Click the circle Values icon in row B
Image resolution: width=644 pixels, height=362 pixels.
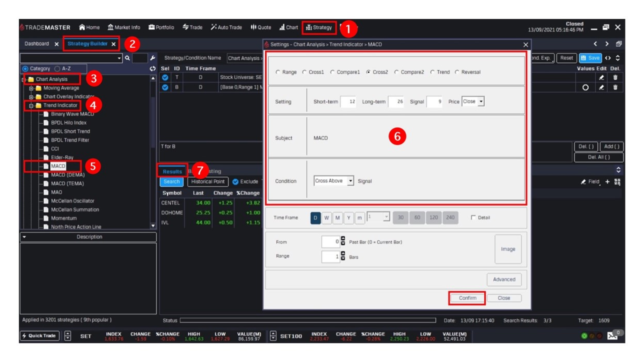tap(585, 87)
